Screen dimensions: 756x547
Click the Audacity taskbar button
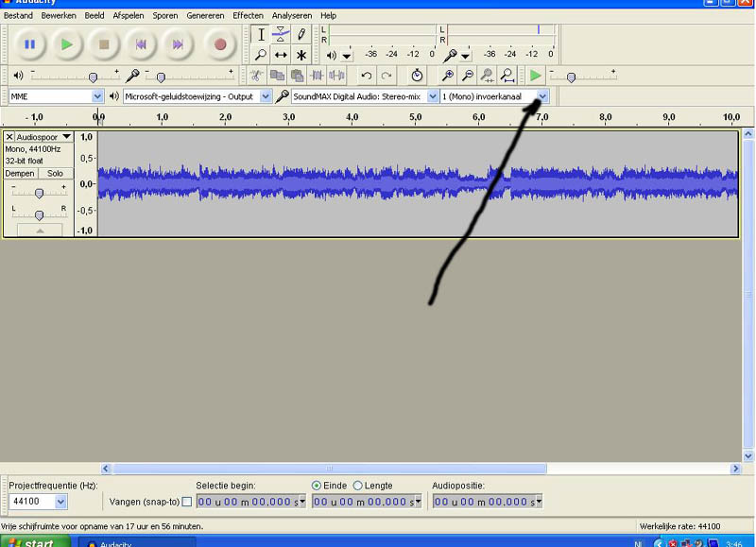coord(137,542)
